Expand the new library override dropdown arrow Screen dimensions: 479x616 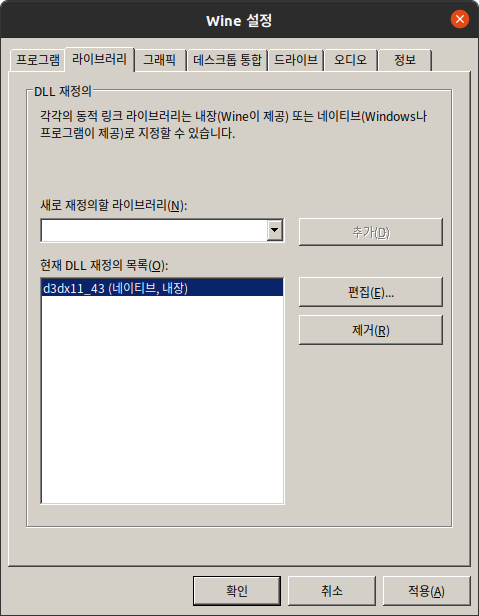click(275, 230)
